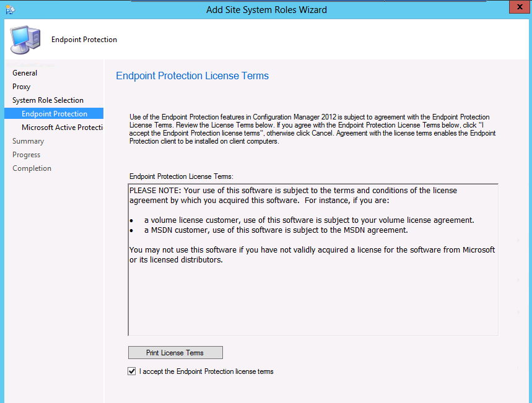The image size is (532, 403).
Task: Click the Print License Terms button
Action: point(175,353)
